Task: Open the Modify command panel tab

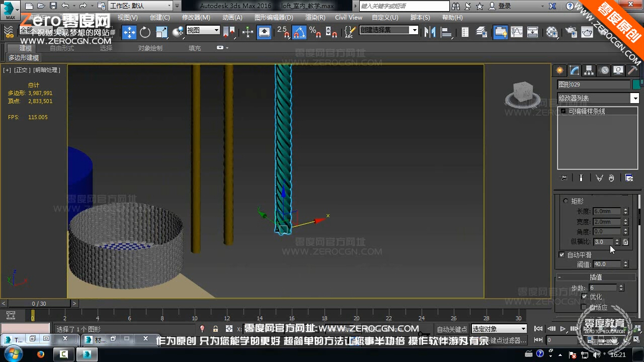Action: click(574, 70)
